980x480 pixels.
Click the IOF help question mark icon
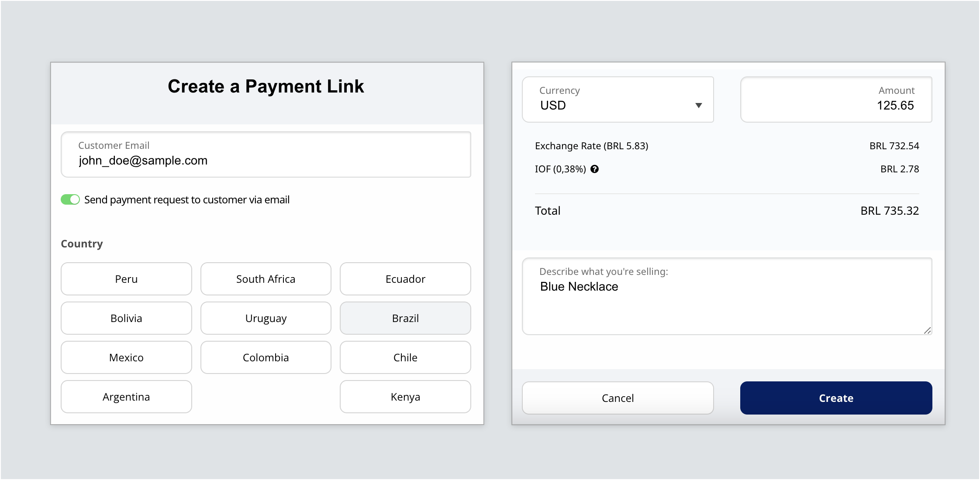coord(594,169)
